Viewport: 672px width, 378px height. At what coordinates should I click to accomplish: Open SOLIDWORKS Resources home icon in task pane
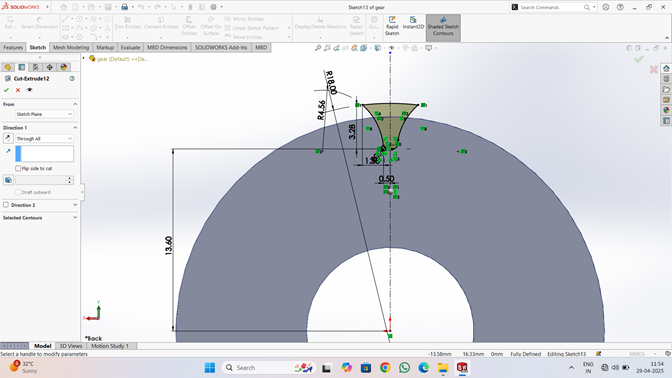[x=666, y=69]
